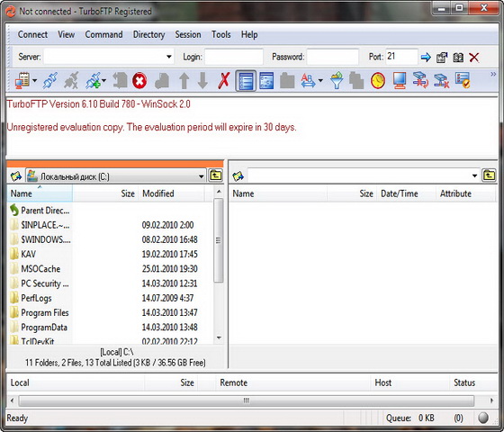Open the Session menu

[x=188, y=35]
